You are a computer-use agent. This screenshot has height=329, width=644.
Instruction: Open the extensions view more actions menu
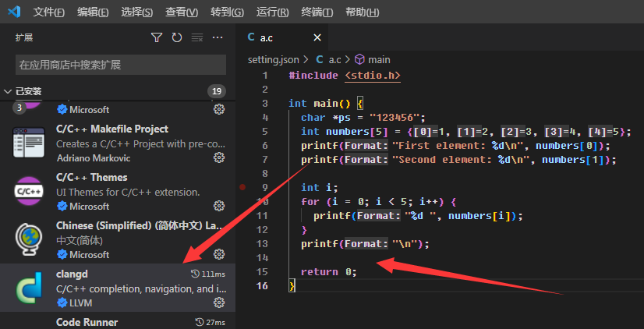click(218, 37)
